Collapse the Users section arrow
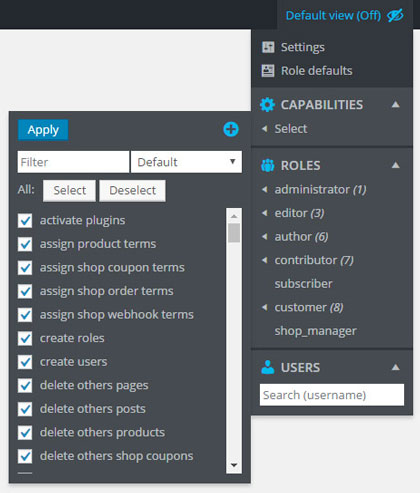This screenshot has height=493, width=420. pyautogui.click(x=396, y=367)
